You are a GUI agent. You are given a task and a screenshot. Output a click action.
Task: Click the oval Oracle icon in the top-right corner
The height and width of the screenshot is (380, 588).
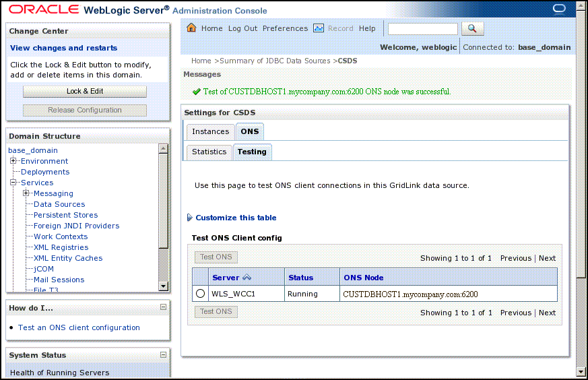[559, 8]
